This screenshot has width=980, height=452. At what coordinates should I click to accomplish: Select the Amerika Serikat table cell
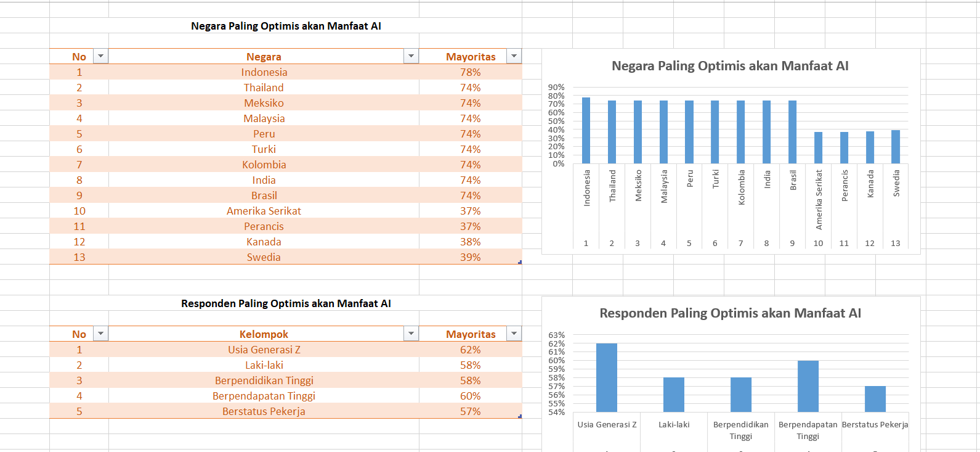point(264,211)
